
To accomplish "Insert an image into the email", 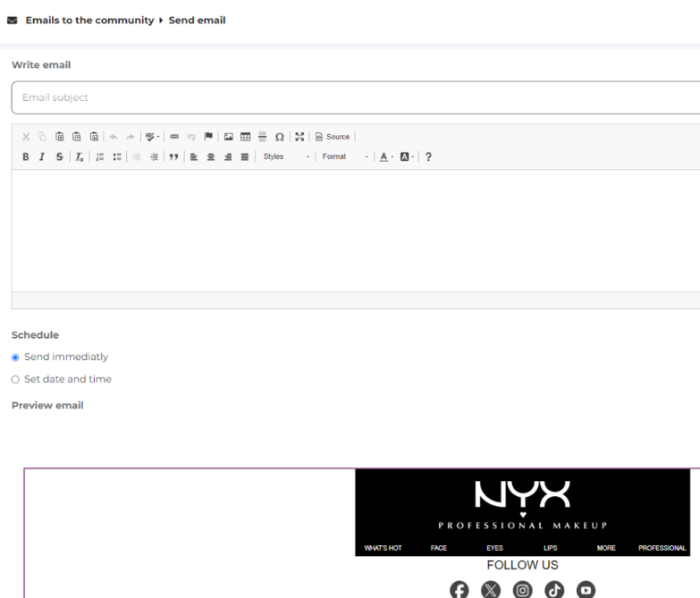I will [229, 137].
